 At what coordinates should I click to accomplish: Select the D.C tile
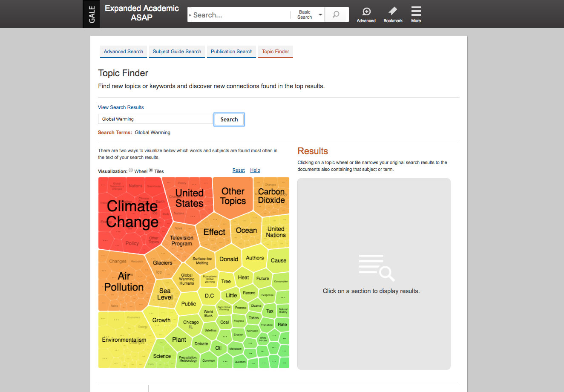[x=210, y=296]
